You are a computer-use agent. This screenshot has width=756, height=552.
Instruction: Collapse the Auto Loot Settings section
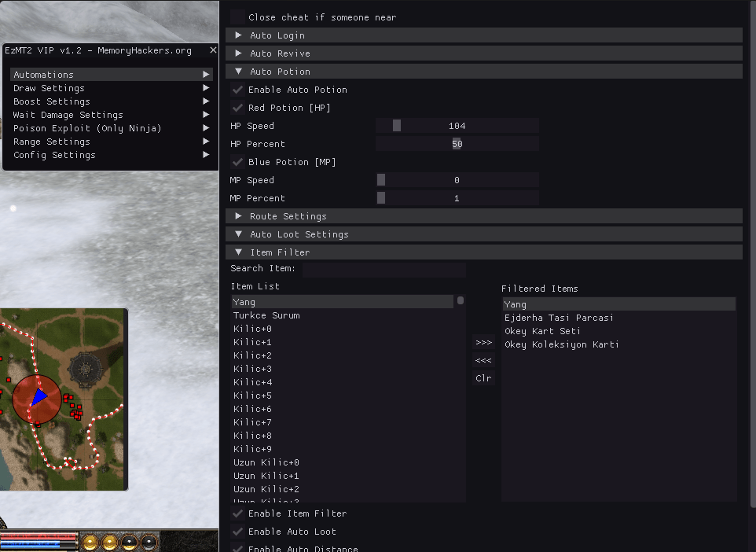coord(484,234)
